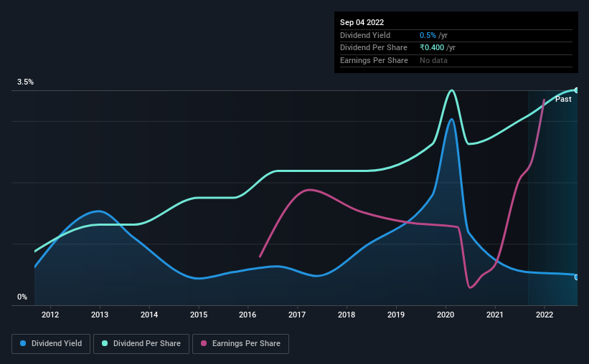Click the blue endpoint marker at chart bottom right
589x364 pixels.
577,277
